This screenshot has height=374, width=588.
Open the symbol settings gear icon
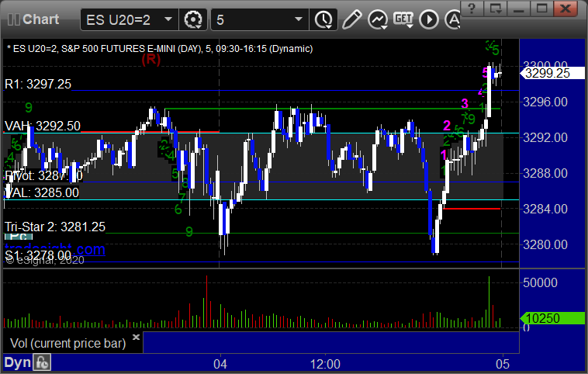pos(193,19)
